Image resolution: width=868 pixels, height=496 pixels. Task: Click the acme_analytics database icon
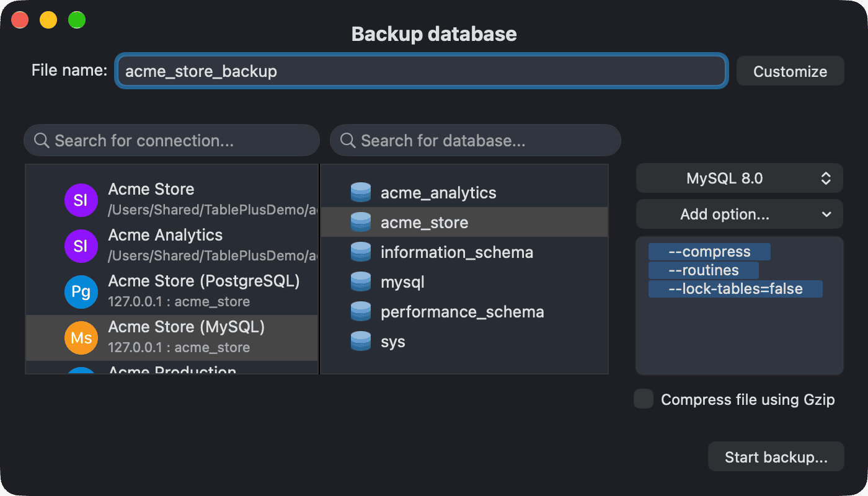point(360,193)
